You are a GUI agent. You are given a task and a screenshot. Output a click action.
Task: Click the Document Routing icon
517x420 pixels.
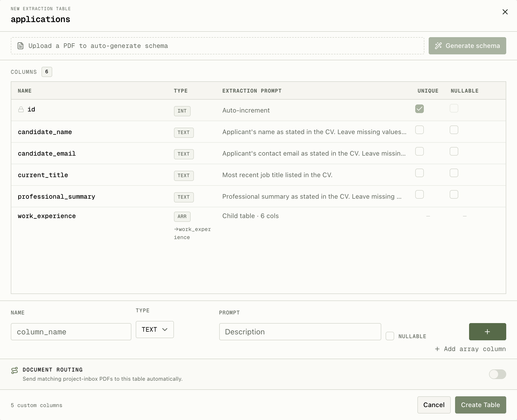click(x=15, y=370)
